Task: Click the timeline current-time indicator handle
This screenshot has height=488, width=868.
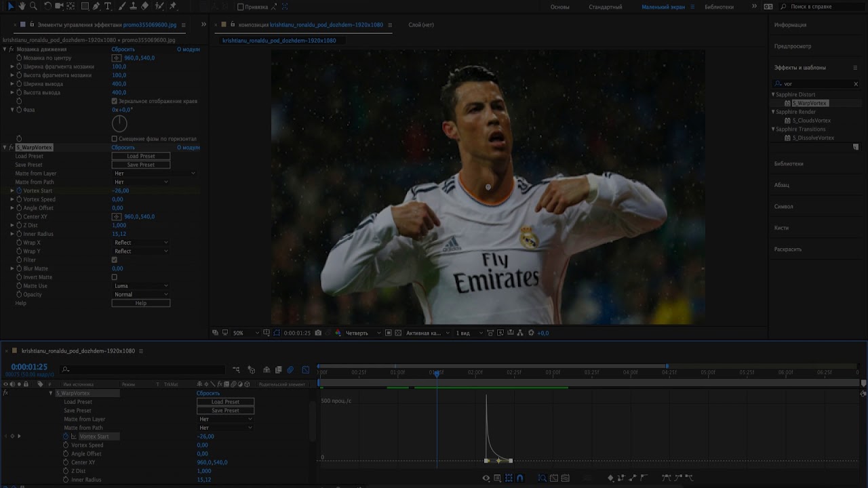Action: pyautogui.click(x=437, y=373)
